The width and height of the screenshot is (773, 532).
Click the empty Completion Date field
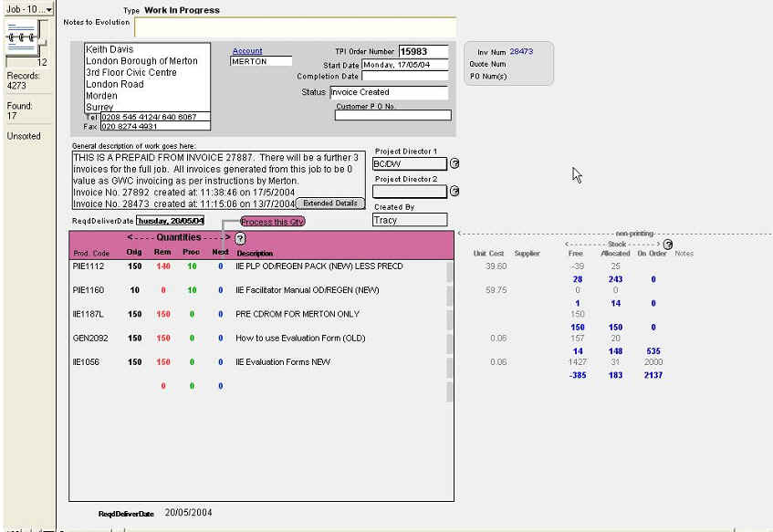[405, 76]
